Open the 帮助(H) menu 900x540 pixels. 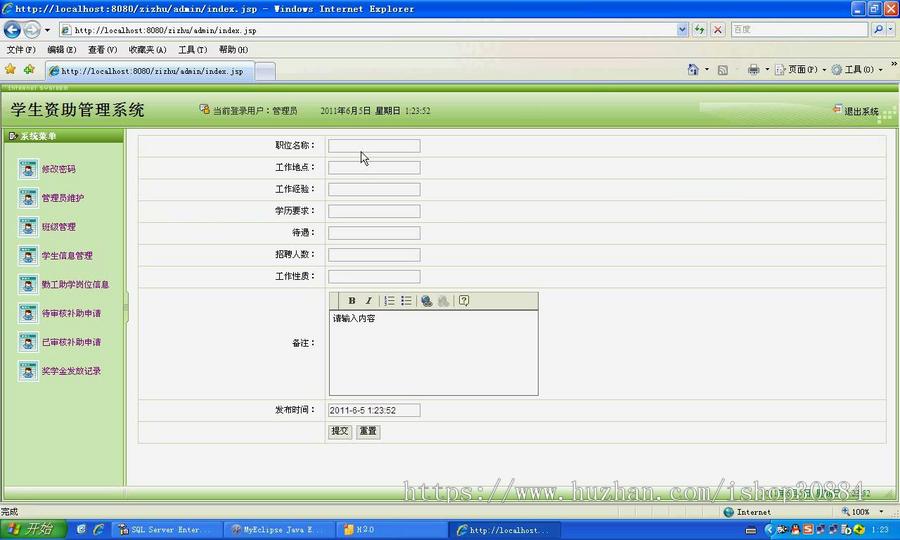pyautogui.click(x=233, y=50)
